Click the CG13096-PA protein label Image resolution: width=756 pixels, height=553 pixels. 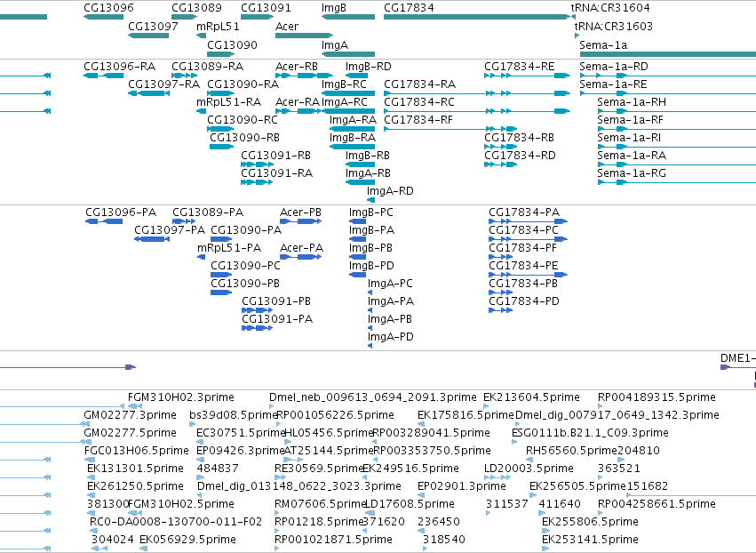click(121, 212)
